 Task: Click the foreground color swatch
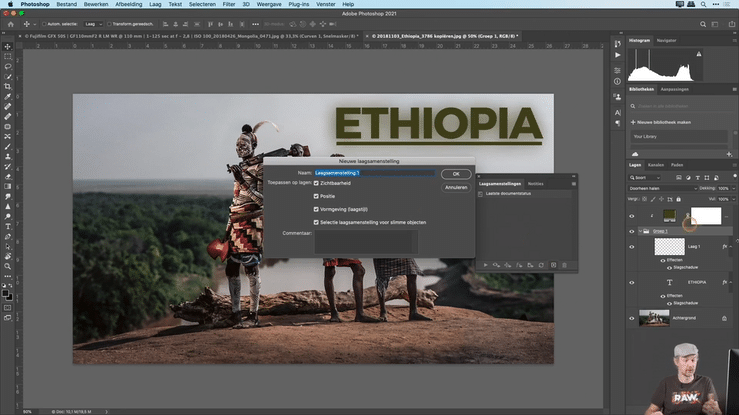coord(5,293)
